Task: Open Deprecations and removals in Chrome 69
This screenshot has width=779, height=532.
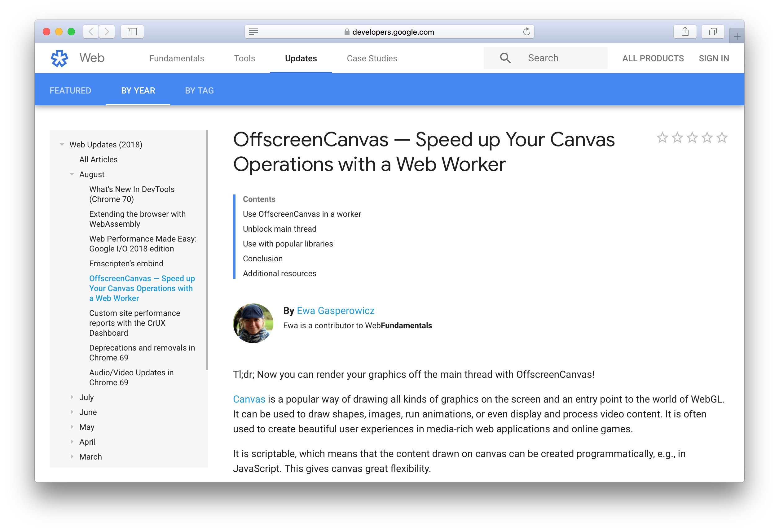Action: (x=142, y=352)
